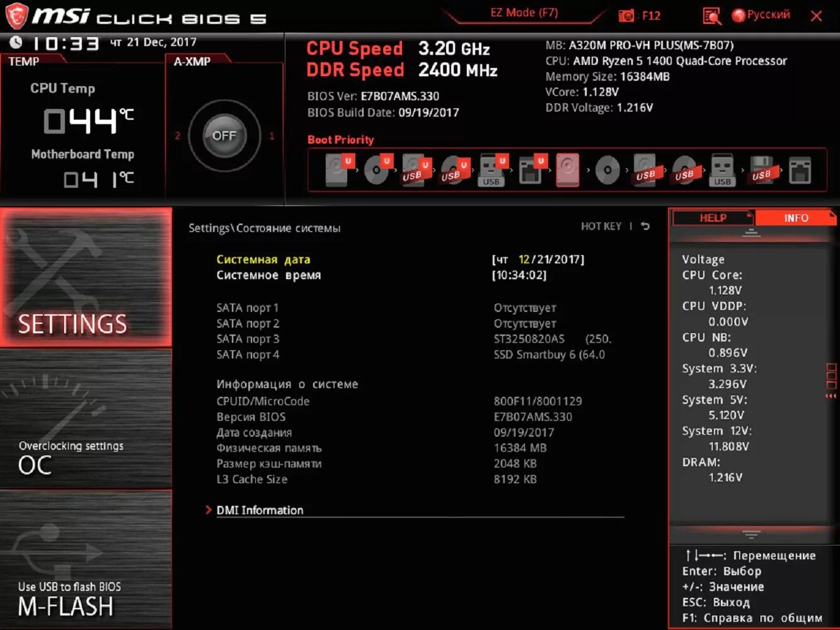Toggle the A-XMP OFF dial

click(224, 135)
